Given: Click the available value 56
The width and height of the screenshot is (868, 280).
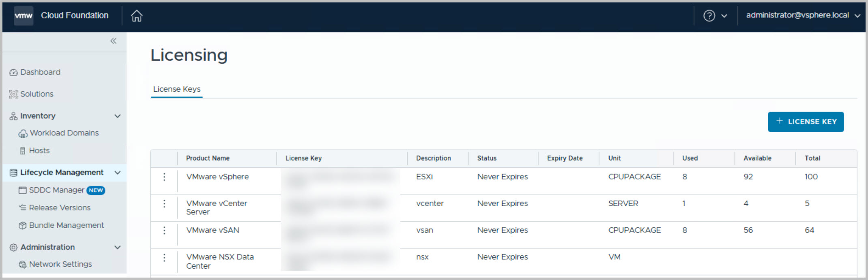Looking at the screenshot, I should [748, 230].
